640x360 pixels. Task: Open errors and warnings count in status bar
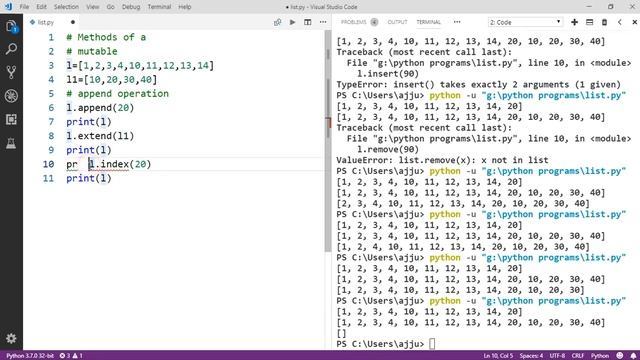[x=71, y=356]
